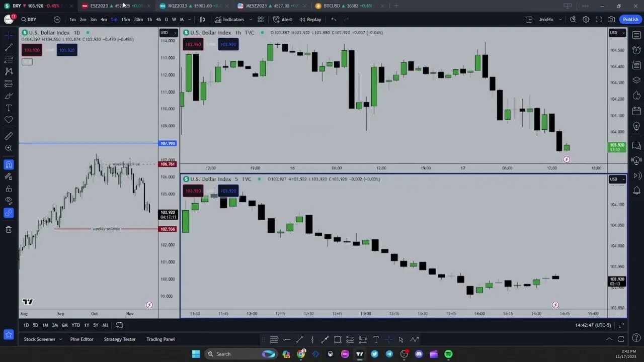Expand the timeframe list dropdown arrow
Image resolution: width=644 pixels, height=362 pixels.
pyautogui.click(x=189, y=20)
